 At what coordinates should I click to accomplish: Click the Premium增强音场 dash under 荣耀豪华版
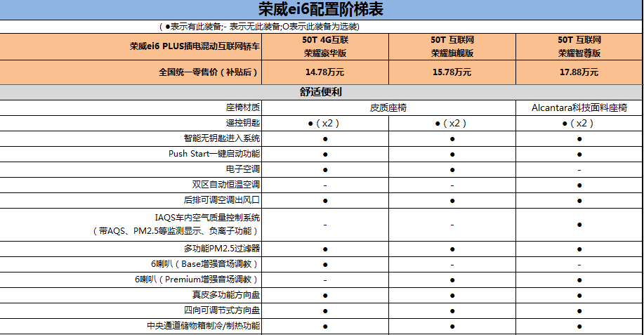(x=325, y=280)
